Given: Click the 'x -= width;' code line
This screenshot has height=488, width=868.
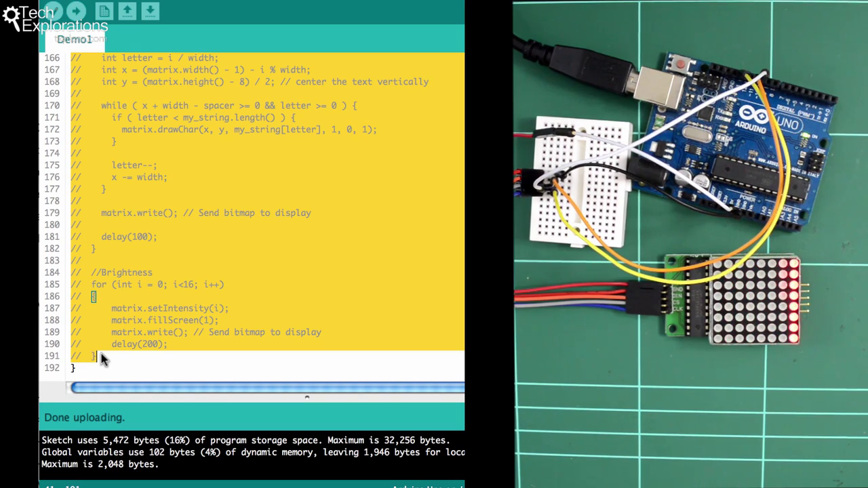Looking at the screenshot, I should point(139,177).
